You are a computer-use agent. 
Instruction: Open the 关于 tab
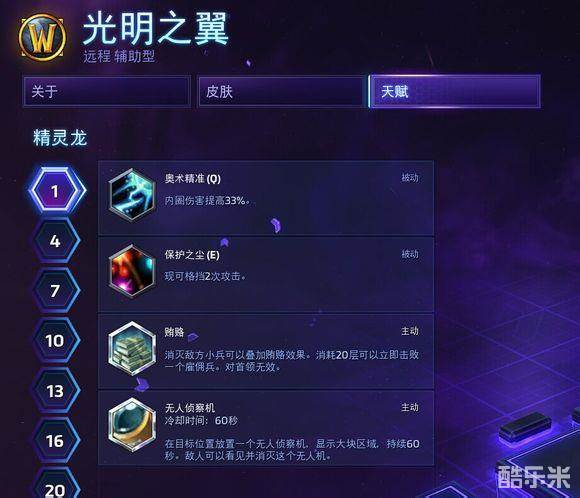click(x=107, y=91)
